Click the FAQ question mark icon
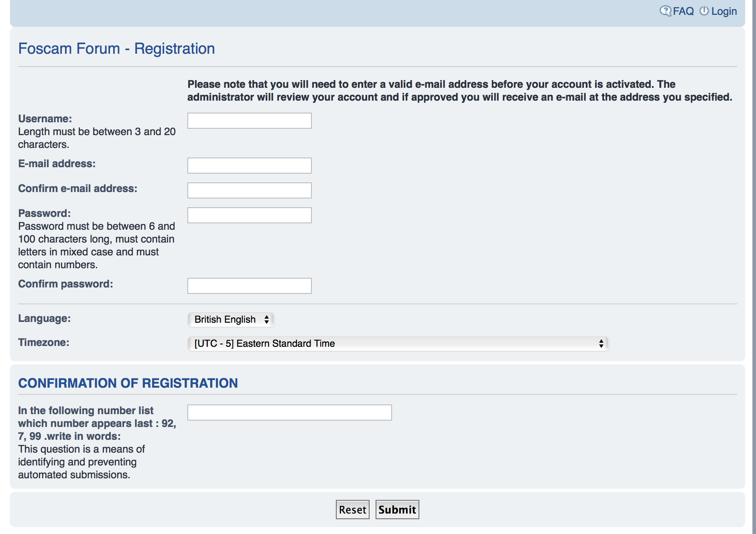The image size is (756, 534). [x=665, y=11]
